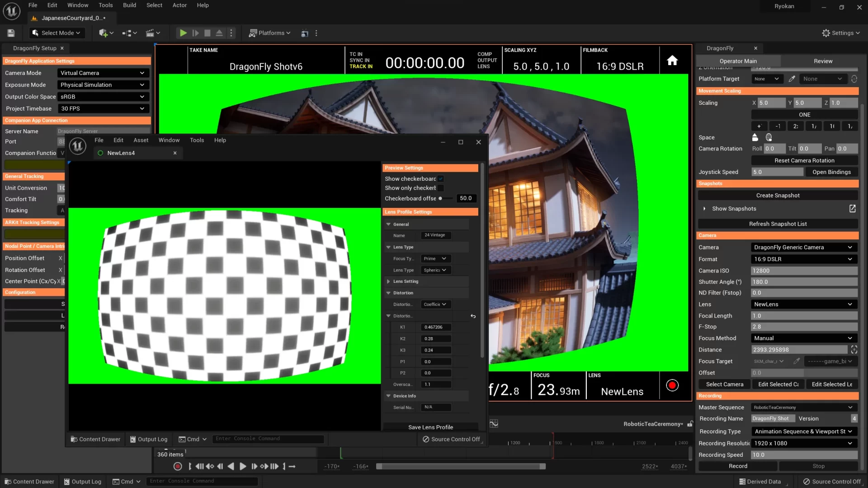
Task: Open snapshots in external window icon
Action: (852, 208)
